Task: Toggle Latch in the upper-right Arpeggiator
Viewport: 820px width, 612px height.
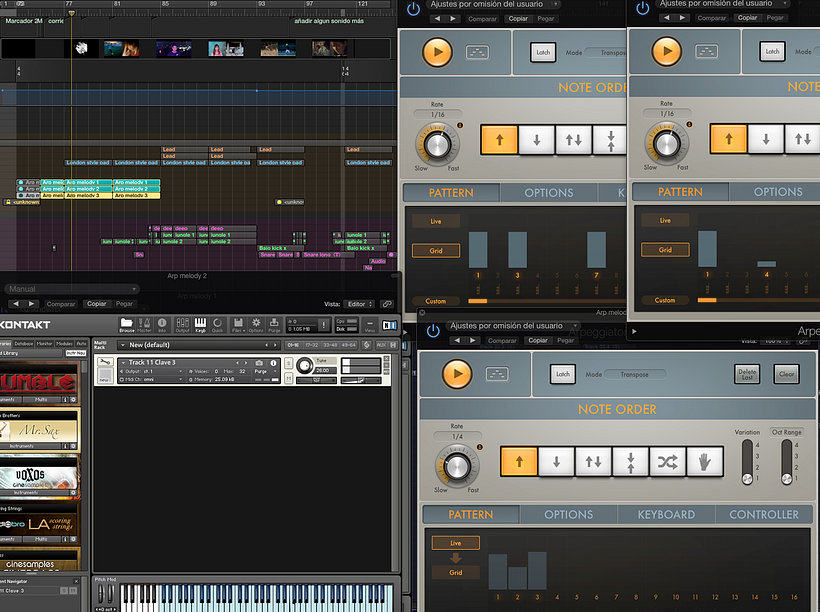Action: coord(772,51)
